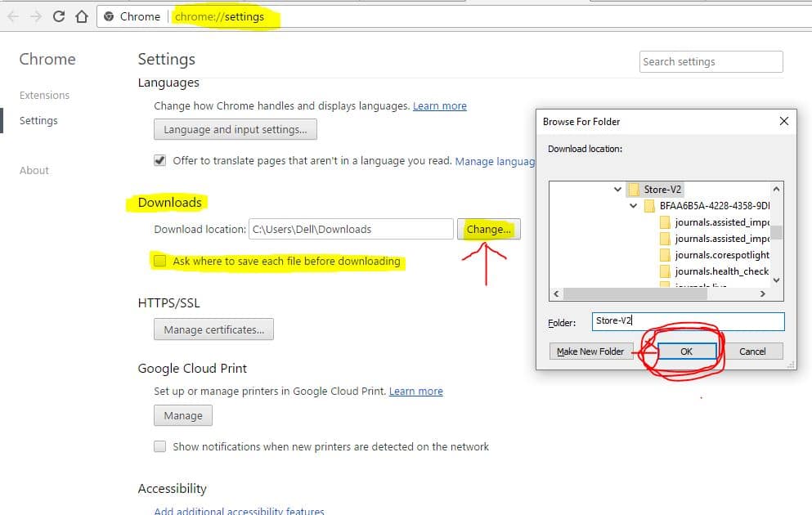The height and width of the screenshot is (515, 812).
Task: Click the folder icon for journals.corespotlight
Action: 665,255
